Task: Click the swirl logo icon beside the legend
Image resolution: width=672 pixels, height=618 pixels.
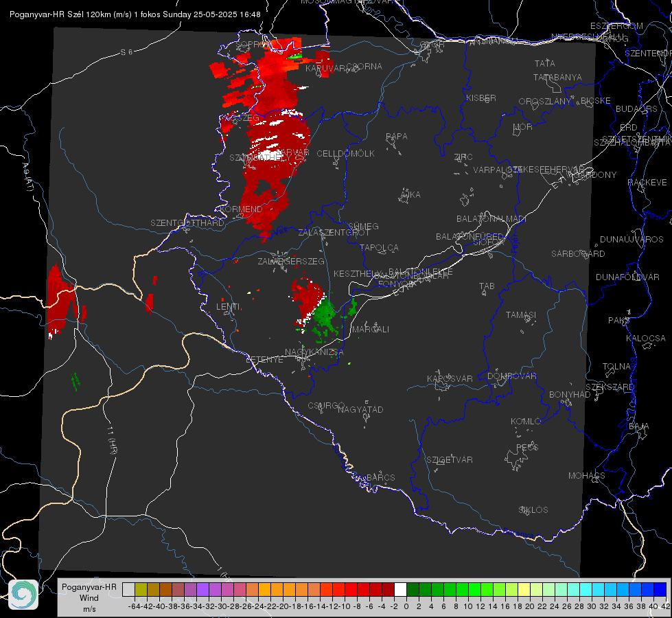Action: (23, 595)
